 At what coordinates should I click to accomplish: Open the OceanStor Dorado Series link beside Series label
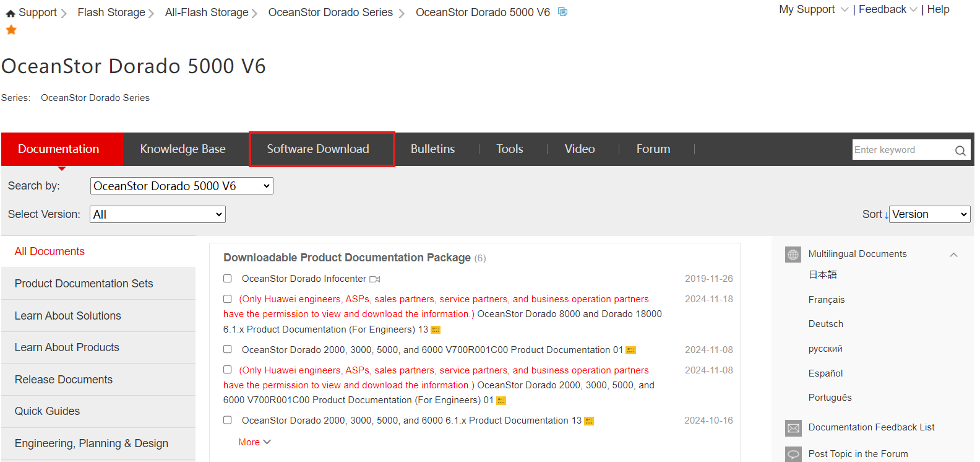point(95,98)
